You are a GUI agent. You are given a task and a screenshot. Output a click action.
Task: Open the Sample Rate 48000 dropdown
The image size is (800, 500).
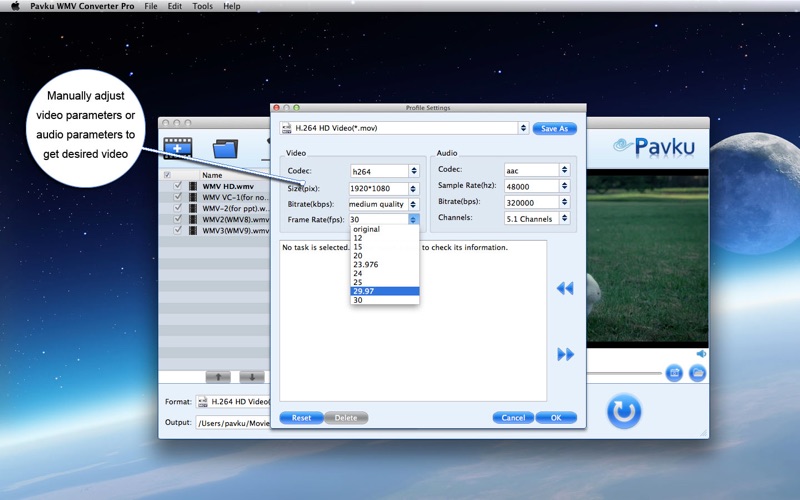point(564,186)
